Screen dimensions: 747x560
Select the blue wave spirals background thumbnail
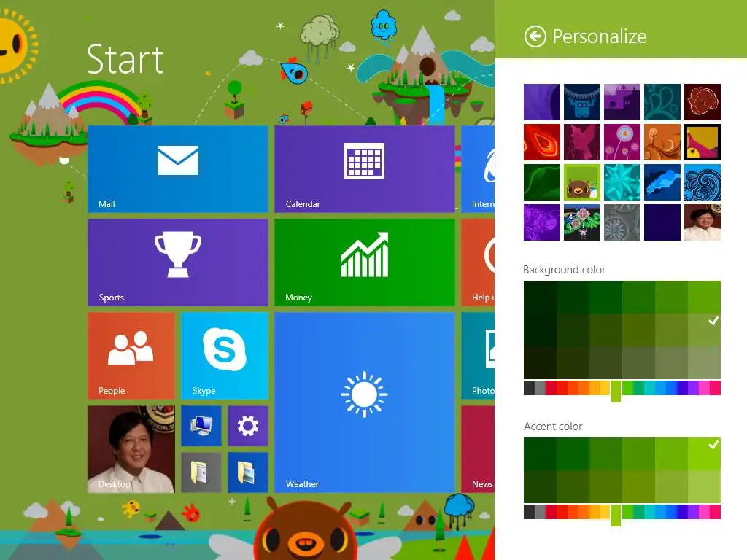(x=703, y=182)
